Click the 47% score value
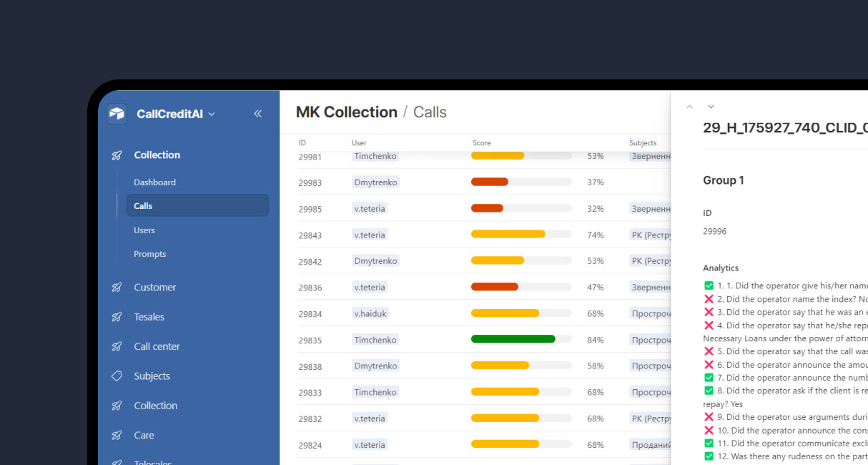 (596, 288)
